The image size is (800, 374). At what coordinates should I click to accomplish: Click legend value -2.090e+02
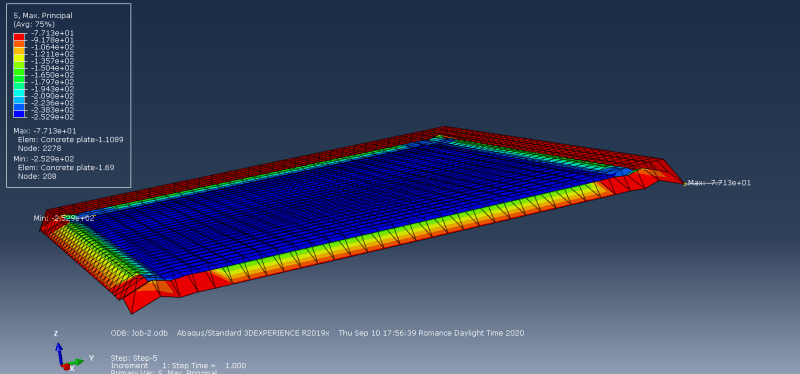pos(53,96)
